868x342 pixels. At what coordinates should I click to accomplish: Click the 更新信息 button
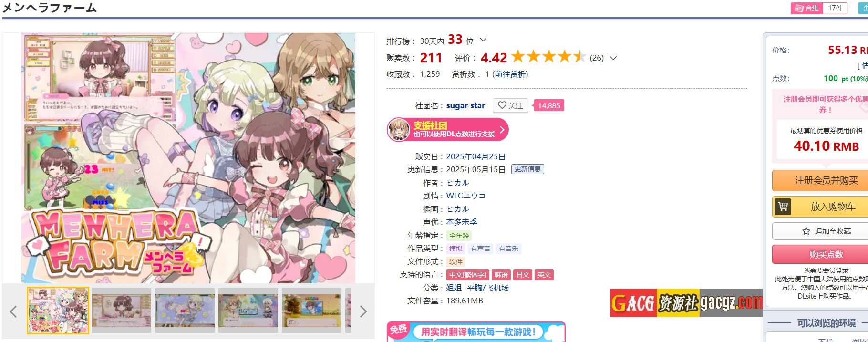(x=527, y=169)
